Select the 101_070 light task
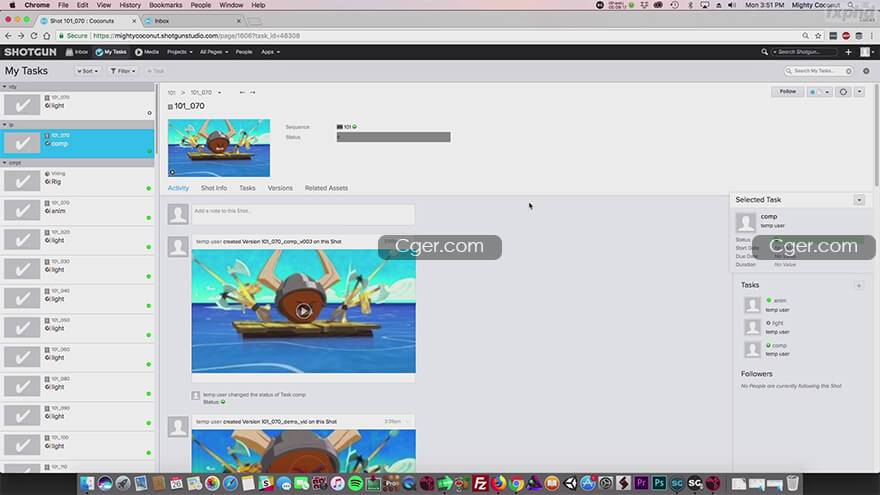 pos(77,105)
